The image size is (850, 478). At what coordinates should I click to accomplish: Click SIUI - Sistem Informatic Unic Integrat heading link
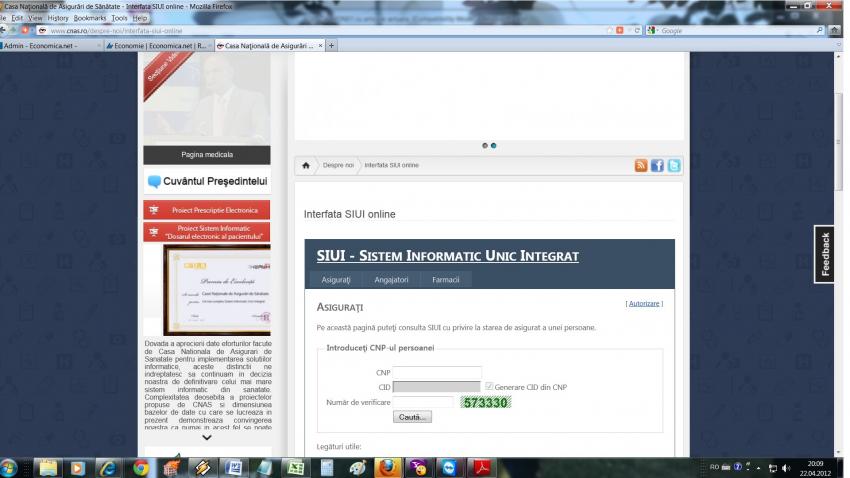(447, 255)
